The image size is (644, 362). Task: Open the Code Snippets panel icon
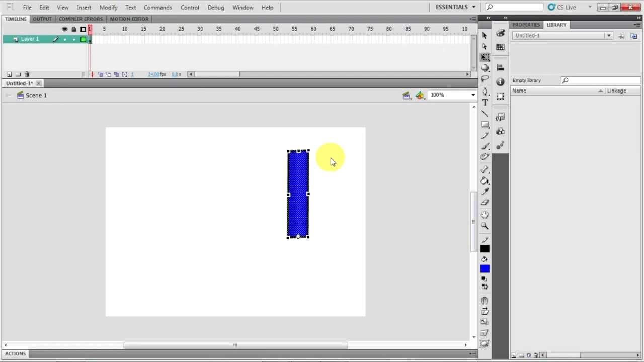click(500, 117)
